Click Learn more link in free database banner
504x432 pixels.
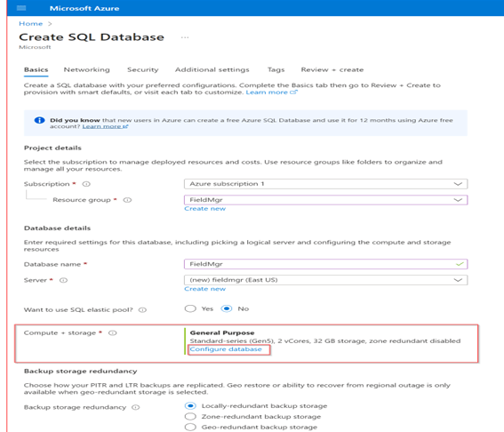105,126
